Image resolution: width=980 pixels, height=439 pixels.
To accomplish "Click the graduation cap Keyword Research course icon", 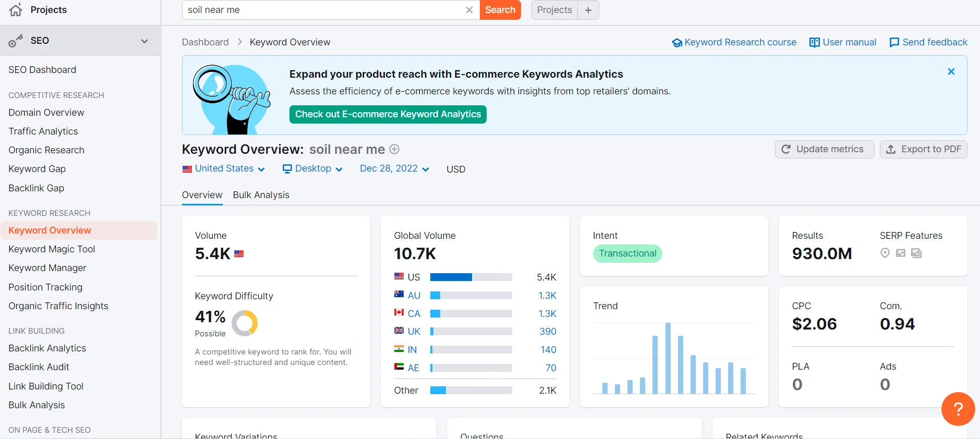I will 677,43.
